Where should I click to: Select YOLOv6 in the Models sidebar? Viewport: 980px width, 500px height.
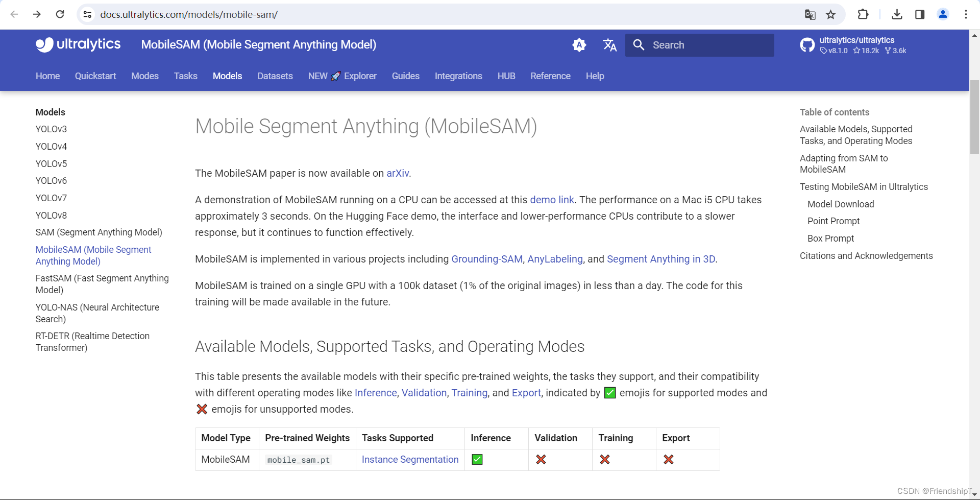coord(51,181)
